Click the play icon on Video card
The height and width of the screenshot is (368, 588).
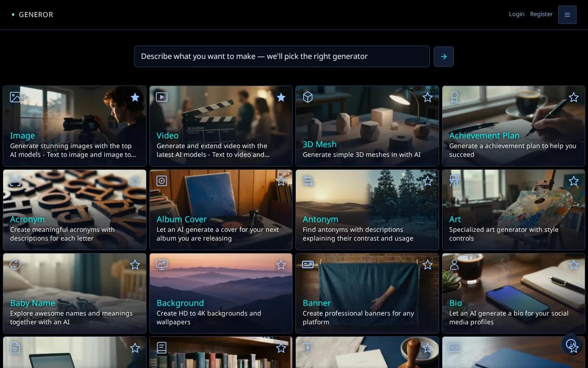[x=162, y=97]
